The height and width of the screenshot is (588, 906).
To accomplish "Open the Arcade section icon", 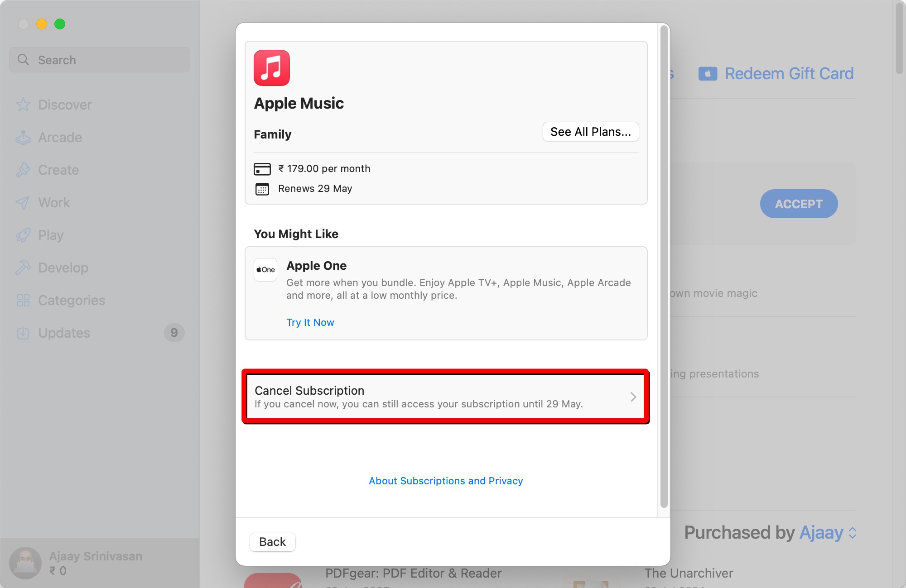I will tap(23, 137).
